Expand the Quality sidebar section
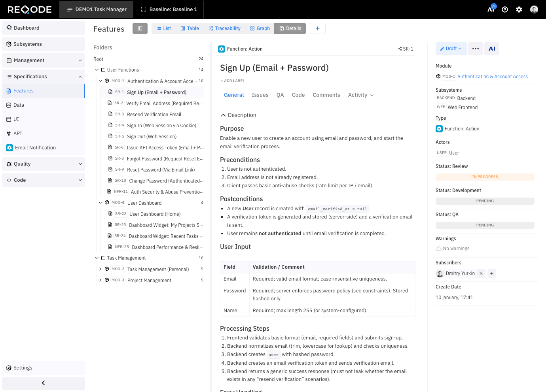Viewport: 546px width, 392px height. coord(44,164)
